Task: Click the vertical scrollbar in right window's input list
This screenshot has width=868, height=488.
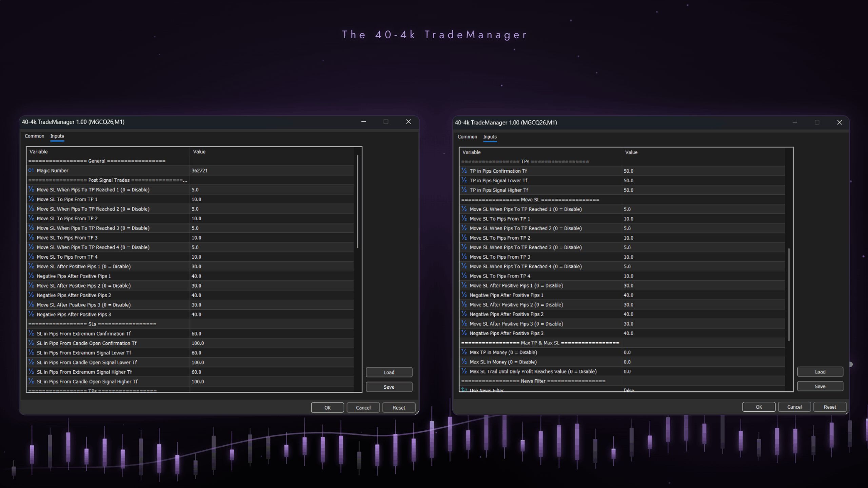Action: click(789, 294)
